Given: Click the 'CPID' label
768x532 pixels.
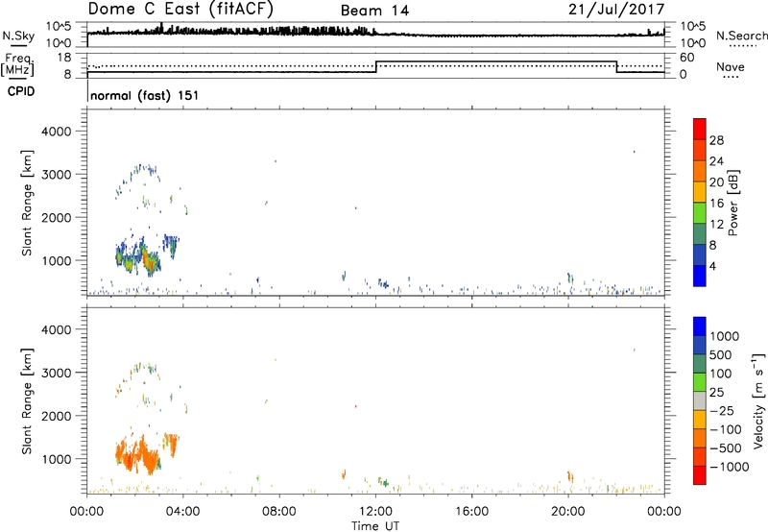Looking at the screenshot, I should (x=21, y=91).
